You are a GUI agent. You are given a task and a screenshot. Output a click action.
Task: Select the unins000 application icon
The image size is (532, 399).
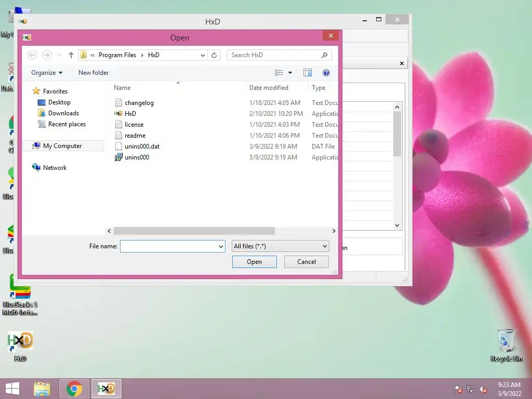pyautogui.click(x=118, y=157)
